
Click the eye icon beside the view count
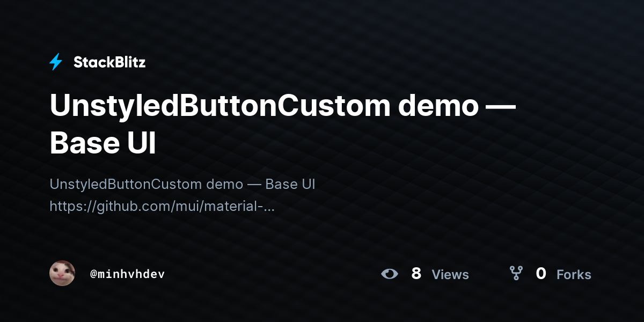(x=390, y=274)
